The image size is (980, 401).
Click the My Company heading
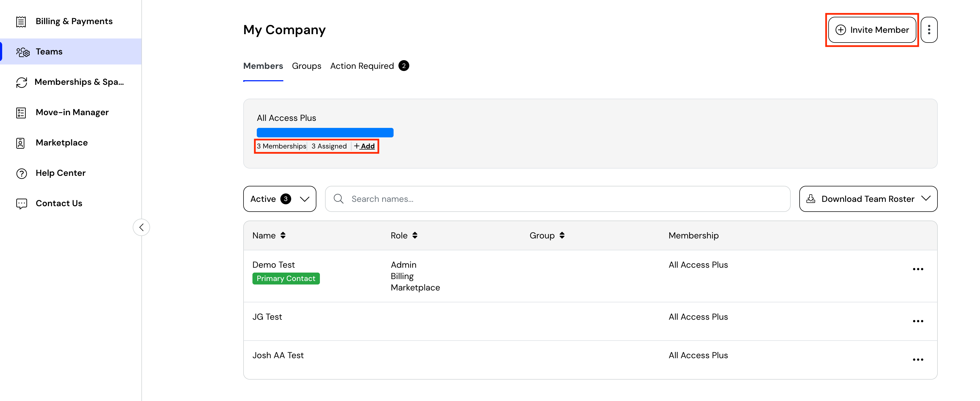click(284, 30)
